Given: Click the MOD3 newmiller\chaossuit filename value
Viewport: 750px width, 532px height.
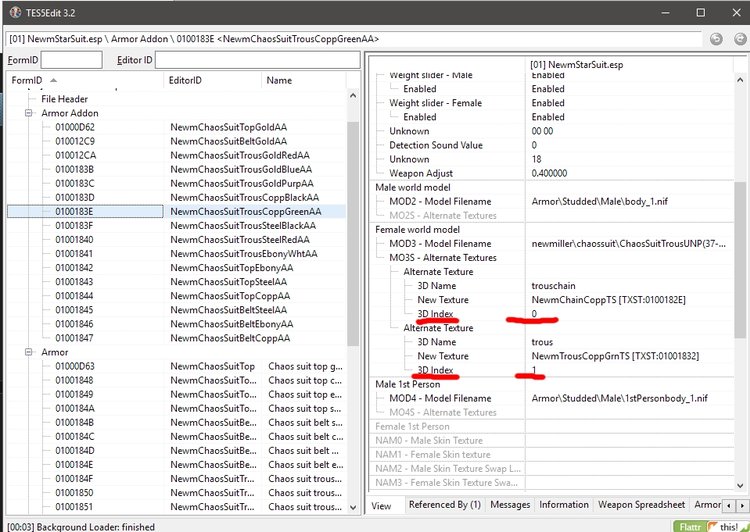Looking at the screenshot, I should point(629,244).
